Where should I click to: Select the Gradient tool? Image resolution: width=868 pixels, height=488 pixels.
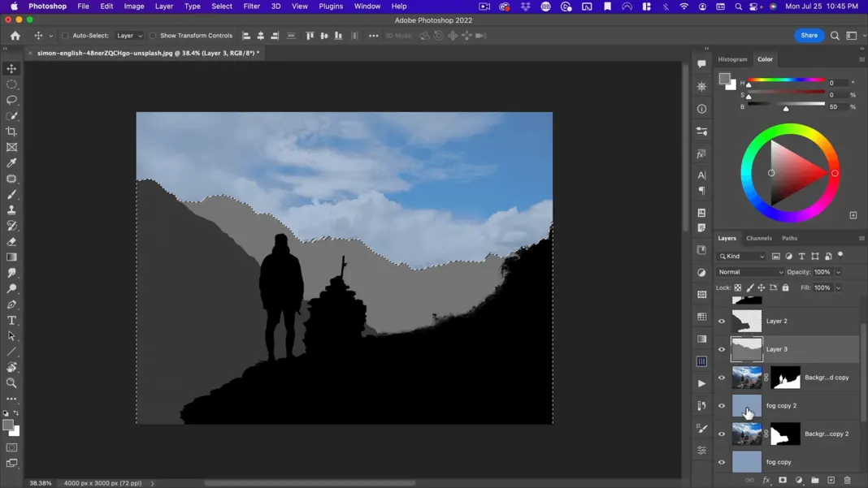(11, 257)
